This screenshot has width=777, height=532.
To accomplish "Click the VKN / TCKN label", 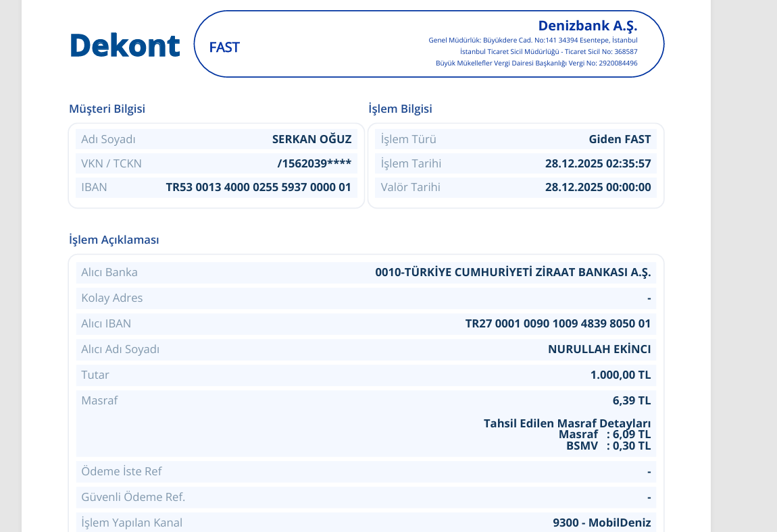I will coord(111,163).
